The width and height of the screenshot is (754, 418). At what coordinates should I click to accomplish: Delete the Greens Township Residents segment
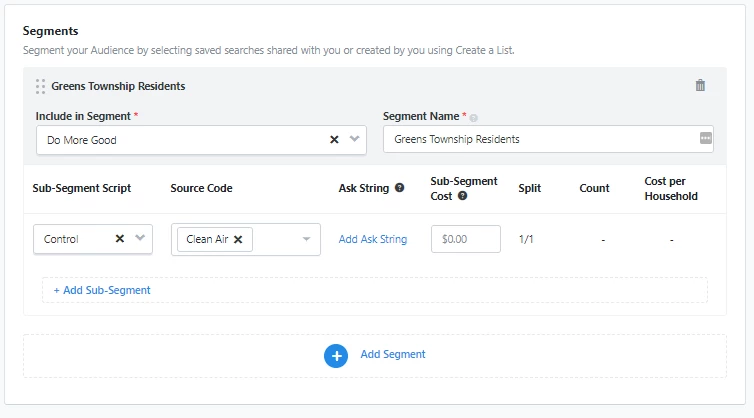(x=700, y=86)
